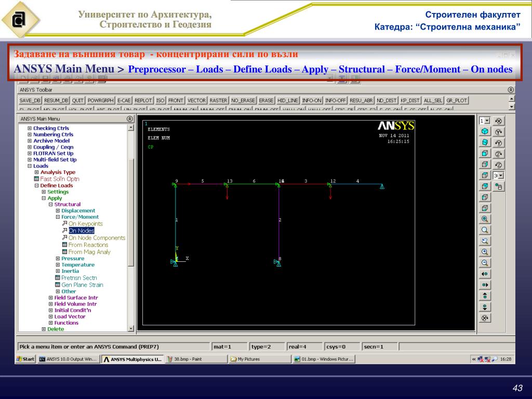
Task: Switch to isometric view icon
Action: click(x=485, y=131)
